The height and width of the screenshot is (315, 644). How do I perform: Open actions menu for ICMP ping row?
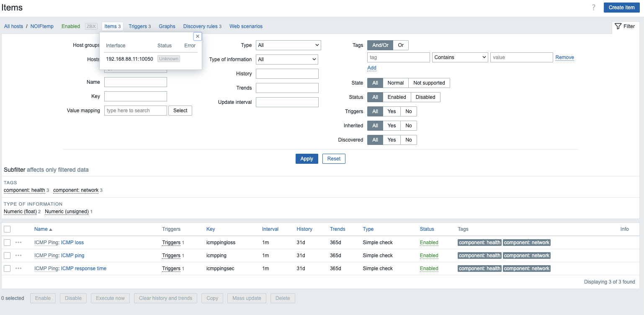(x=18, y=256)
